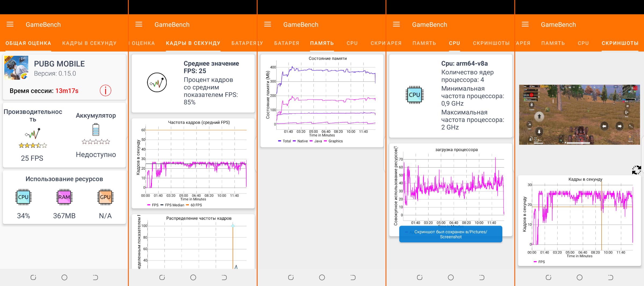Tap the FPS legend entry under the screenshots chart
This screenshot has height=286, width=644.
539,262
